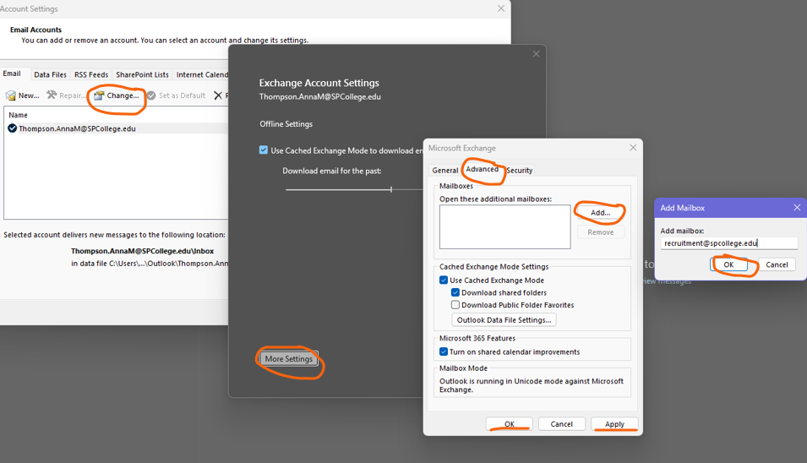Switch to Advanced tab in Microsoft Exchange
The width and height of the screenshot is (807, 463).
click(482, 169)
